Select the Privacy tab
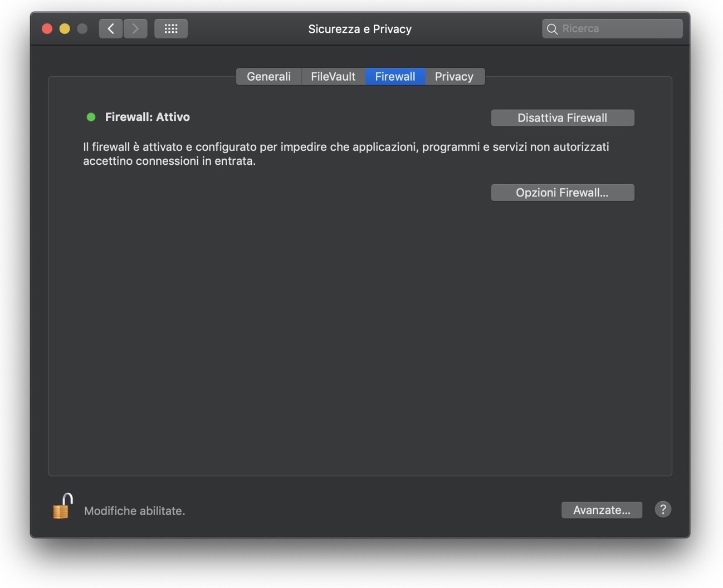 [454, 76]
